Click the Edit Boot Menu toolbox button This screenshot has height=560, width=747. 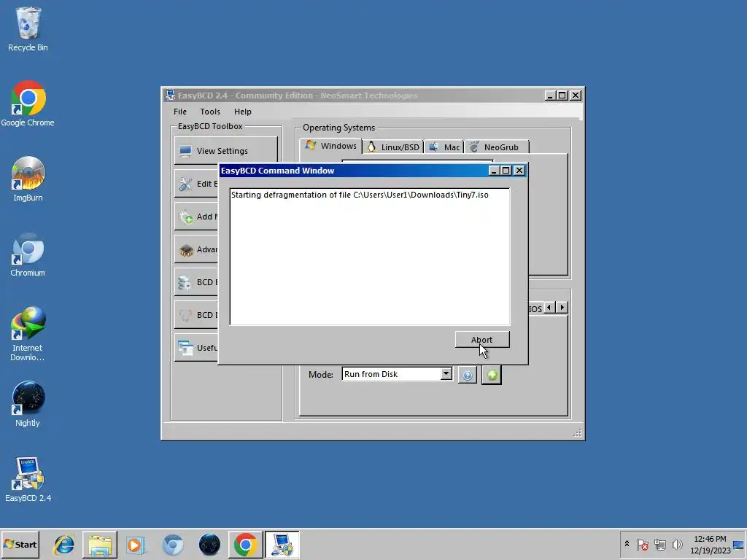click(x=196, y=184)
